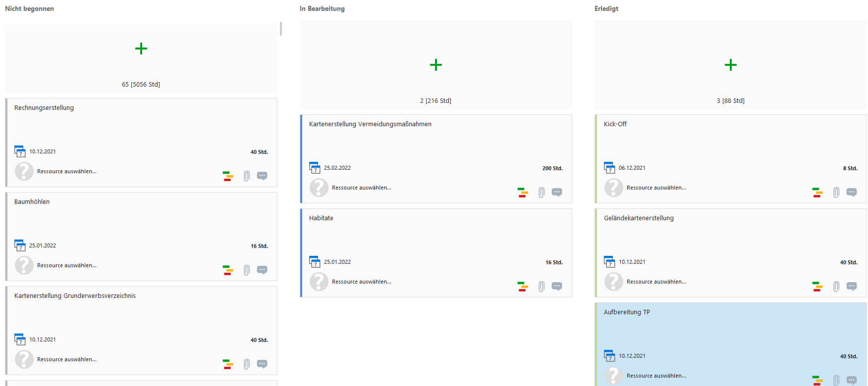Open calendar icon on Kartenerstellung Grunderwerbsverzeichnis card
Viewport: 868px width, 386px height.
click(x=20, y=339)
